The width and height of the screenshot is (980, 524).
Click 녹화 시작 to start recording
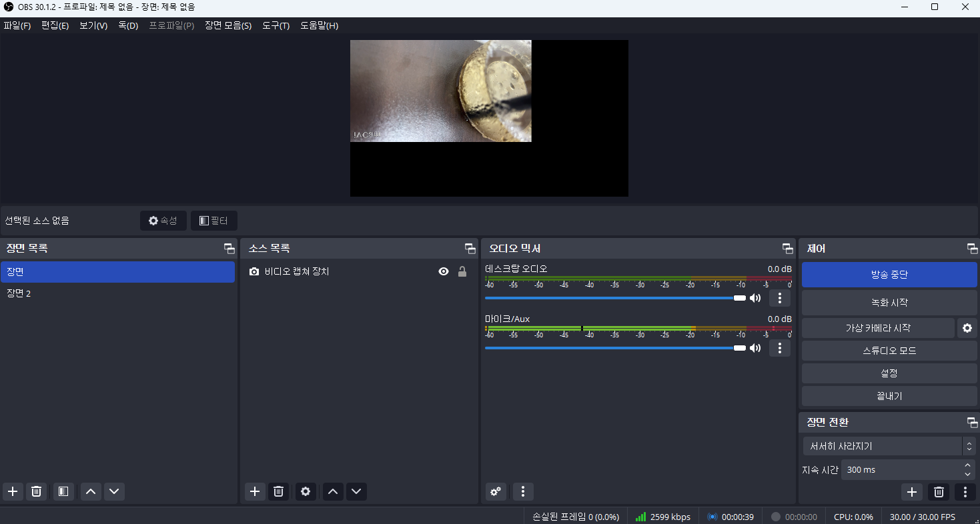889,303
